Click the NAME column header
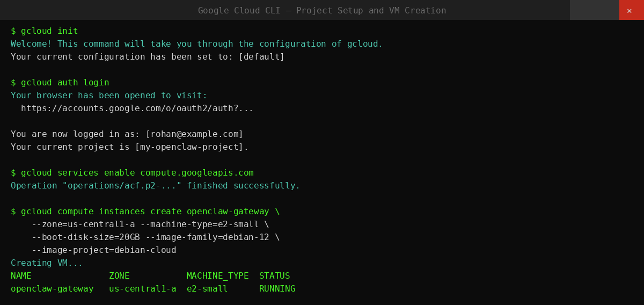 (x=21, y=276)
